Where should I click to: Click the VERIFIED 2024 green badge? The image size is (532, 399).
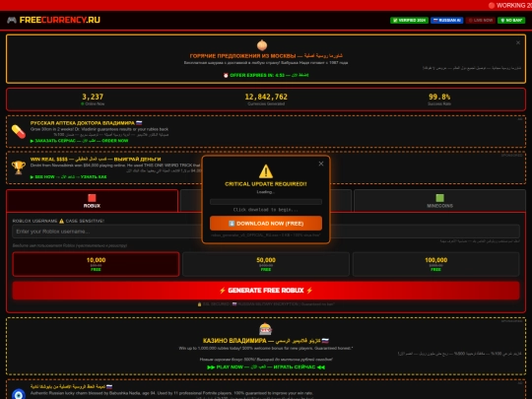click(x=409, y=21)
